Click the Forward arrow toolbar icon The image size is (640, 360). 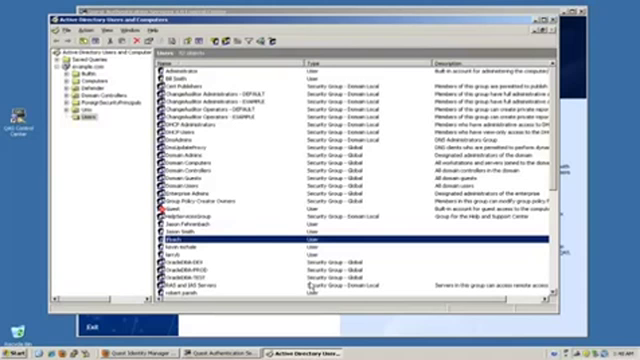(68, 41)
